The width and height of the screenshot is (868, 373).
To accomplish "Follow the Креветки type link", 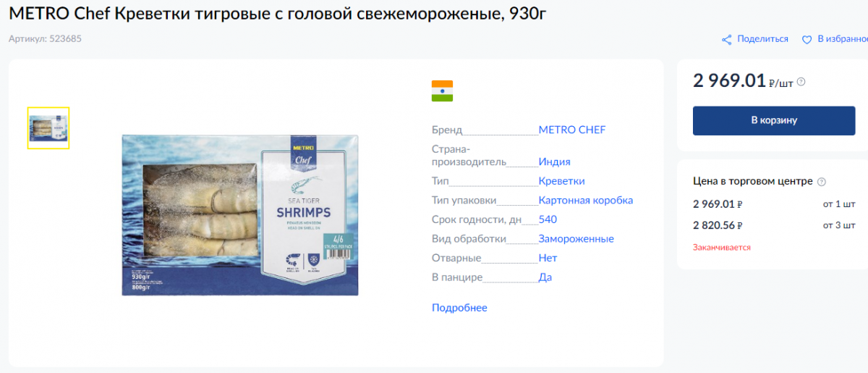I will point(562,181).
